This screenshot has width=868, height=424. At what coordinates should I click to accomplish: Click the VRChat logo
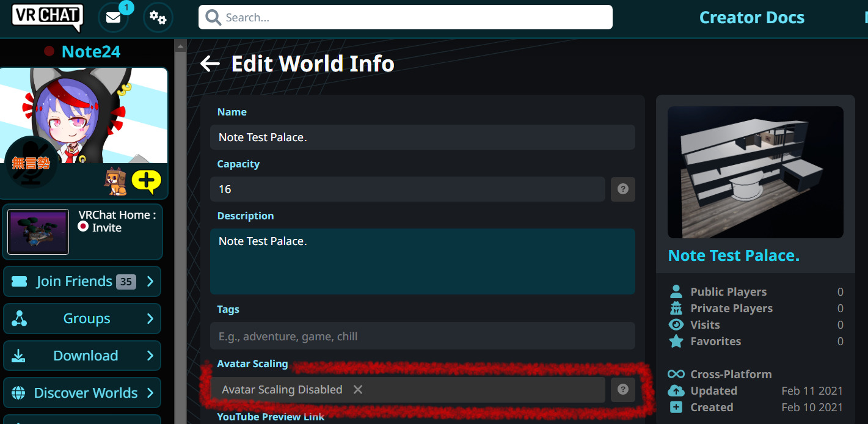(47, 17)
